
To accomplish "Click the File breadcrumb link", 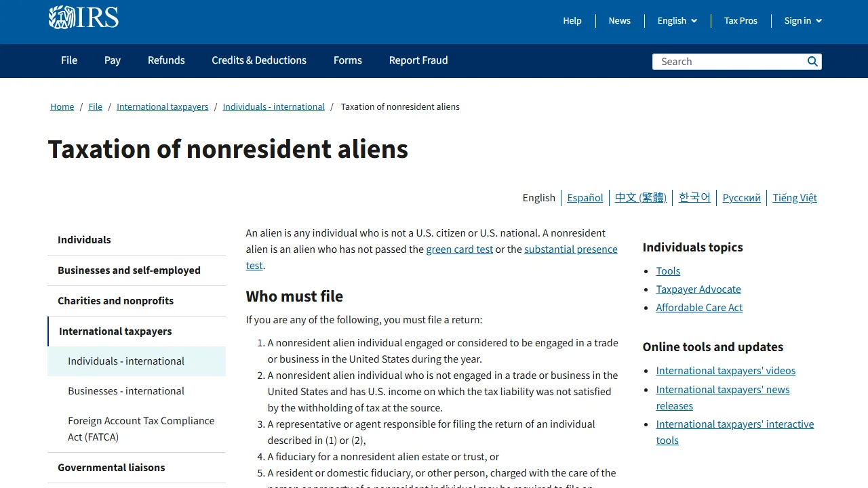I will coord(96,107).
